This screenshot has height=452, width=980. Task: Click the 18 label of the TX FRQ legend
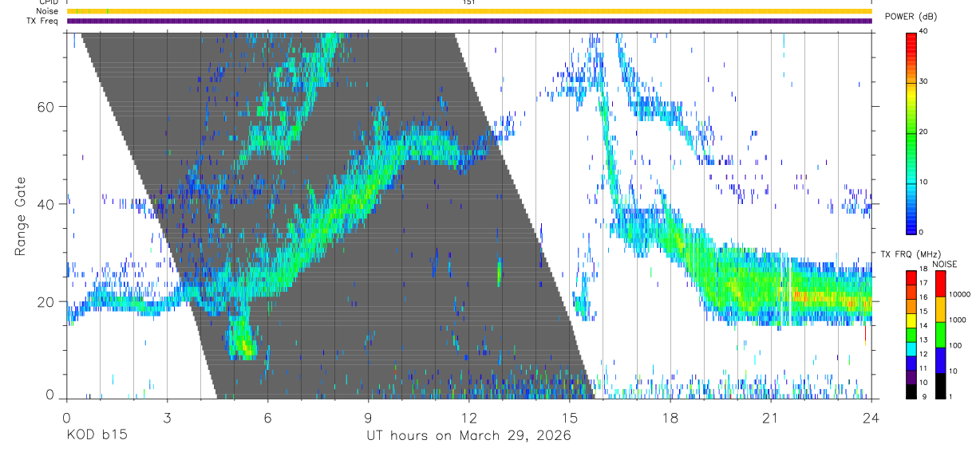(x=924, y=270)
